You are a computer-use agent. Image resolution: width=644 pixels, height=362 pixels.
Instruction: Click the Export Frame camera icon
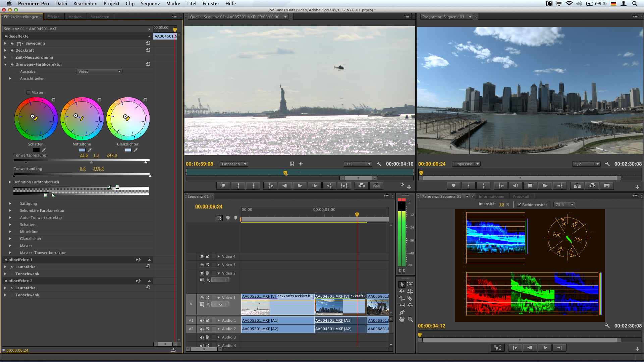click(x=607, y=186)
